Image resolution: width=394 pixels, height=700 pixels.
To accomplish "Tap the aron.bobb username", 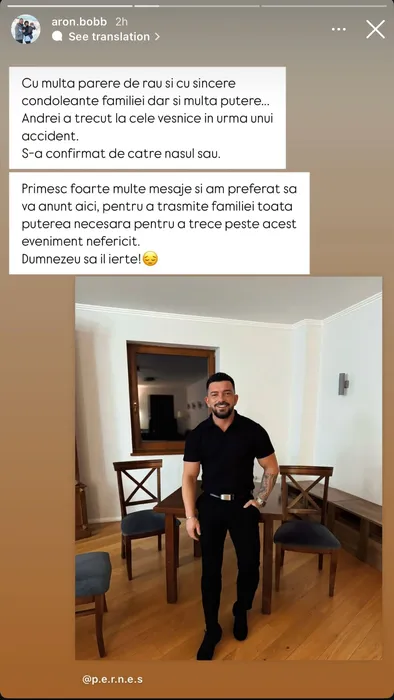I will tap(79, 22).
